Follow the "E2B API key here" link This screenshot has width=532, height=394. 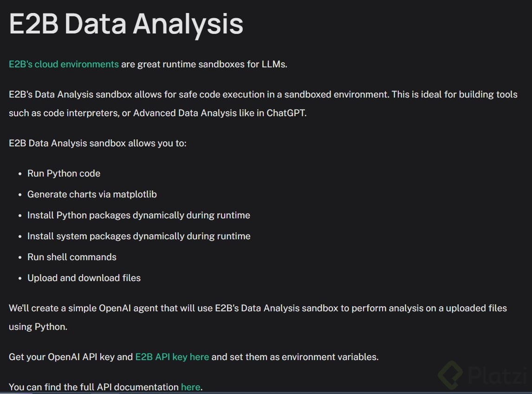(x=172, y=357)
